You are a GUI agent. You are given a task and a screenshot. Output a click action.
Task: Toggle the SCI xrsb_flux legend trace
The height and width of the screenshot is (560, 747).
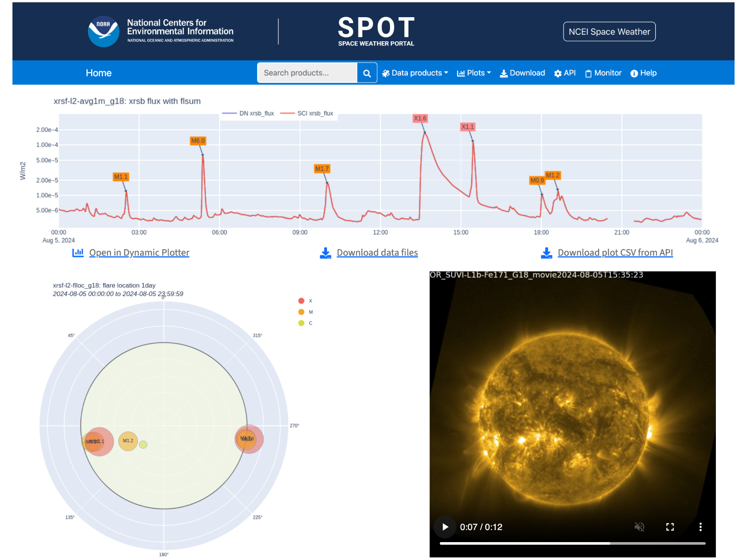(x=307, y=113)
